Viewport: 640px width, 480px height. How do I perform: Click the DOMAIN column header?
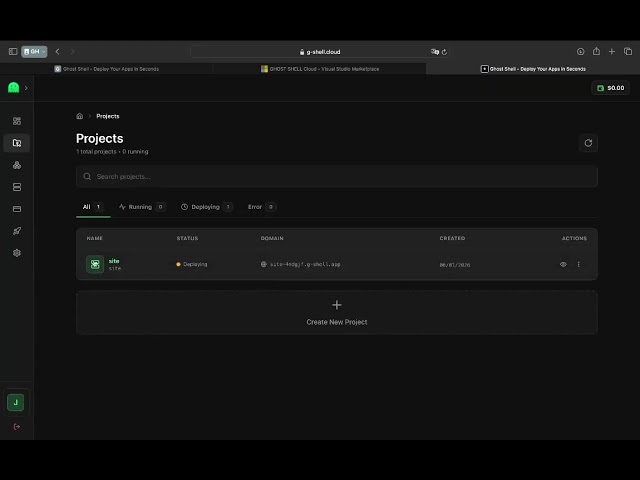point(272,238)
